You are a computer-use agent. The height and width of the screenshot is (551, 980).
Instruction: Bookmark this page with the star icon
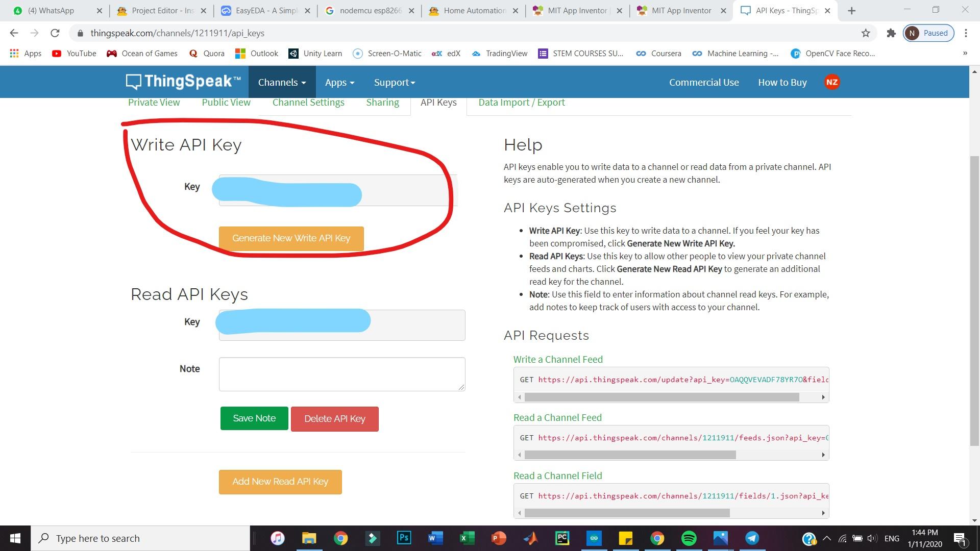pos(866,33)
